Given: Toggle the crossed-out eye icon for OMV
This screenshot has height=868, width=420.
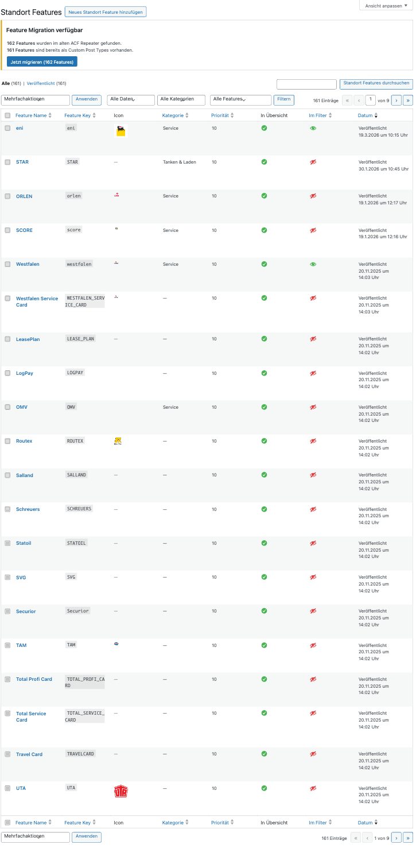Looking at the screenshot, I should click(313, 407).
